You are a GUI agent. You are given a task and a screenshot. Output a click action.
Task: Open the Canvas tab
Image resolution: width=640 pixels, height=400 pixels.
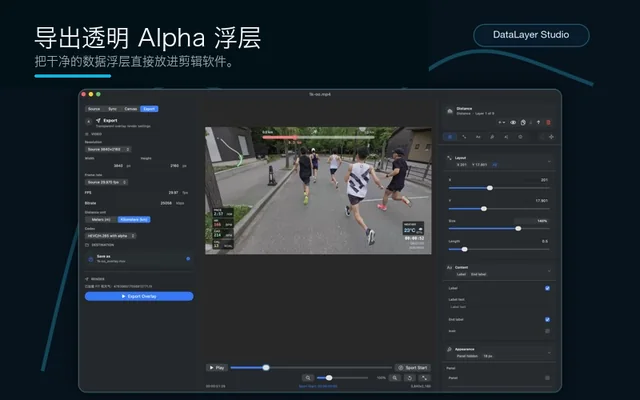(x=131, y=109)
